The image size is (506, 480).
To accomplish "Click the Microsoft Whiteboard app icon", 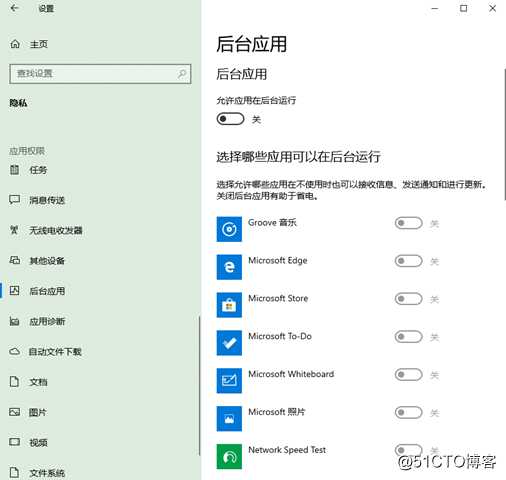I will tap(229, 381).
